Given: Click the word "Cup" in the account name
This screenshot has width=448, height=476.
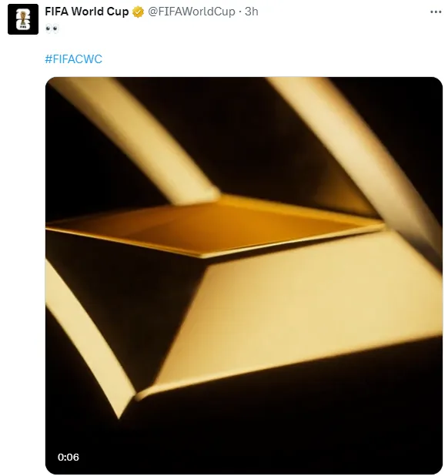Looking at the screenshot, I should pos(118,12).
